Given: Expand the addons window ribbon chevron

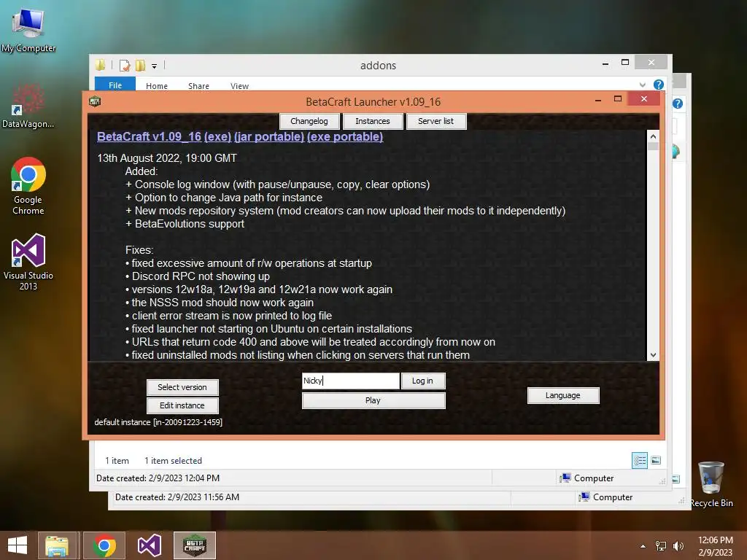Looking at the screenshot, I should tap(642, 85).
